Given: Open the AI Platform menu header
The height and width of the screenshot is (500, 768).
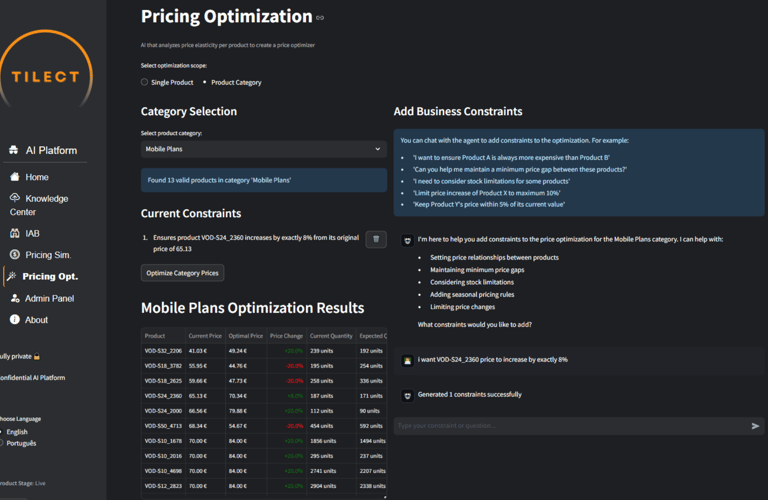Looking at the screenshot, I should tap(50, 150).
